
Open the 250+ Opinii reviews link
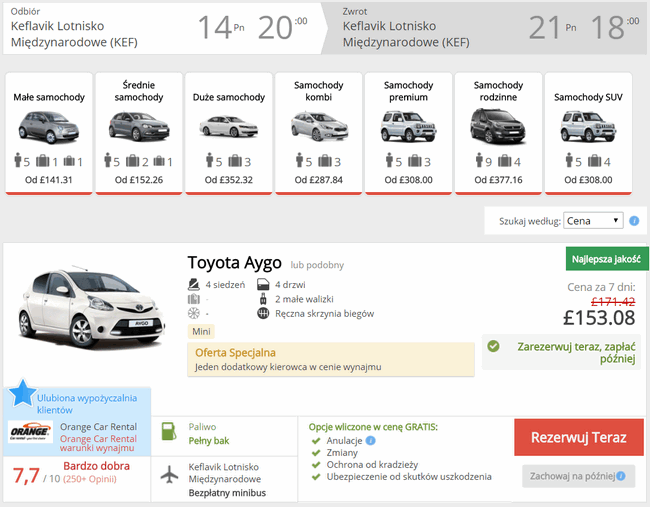click(x=90, y=479)
